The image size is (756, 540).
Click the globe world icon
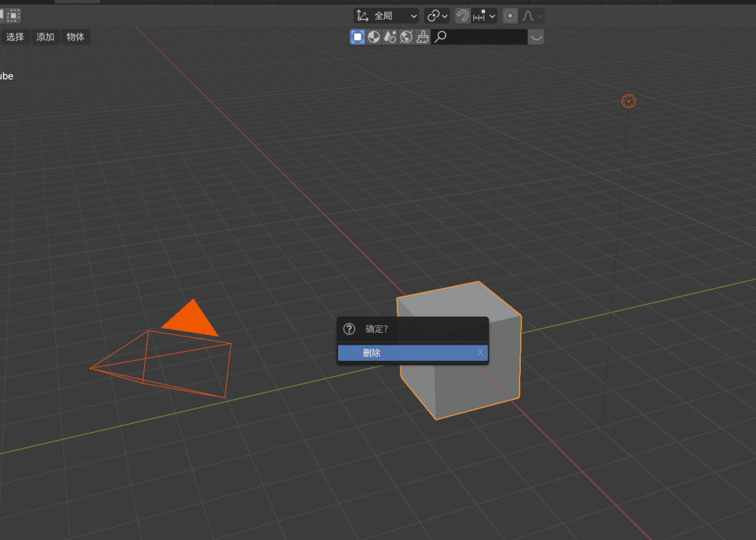[407, 37]
